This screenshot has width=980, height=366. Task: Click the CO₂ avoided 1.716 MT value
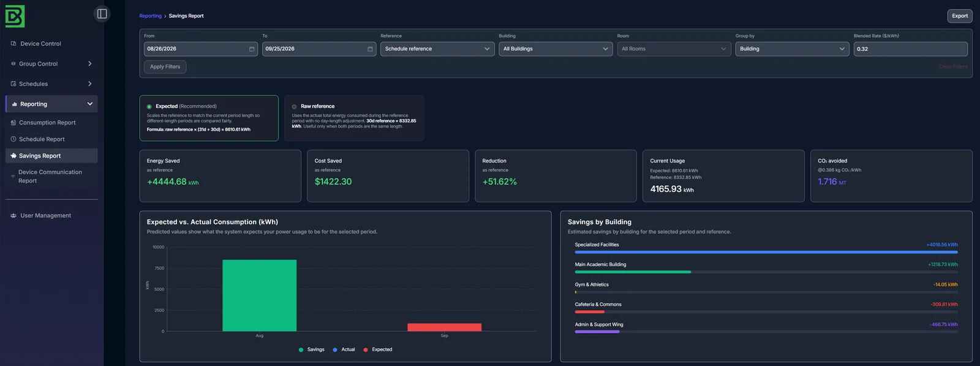(832, 182)
